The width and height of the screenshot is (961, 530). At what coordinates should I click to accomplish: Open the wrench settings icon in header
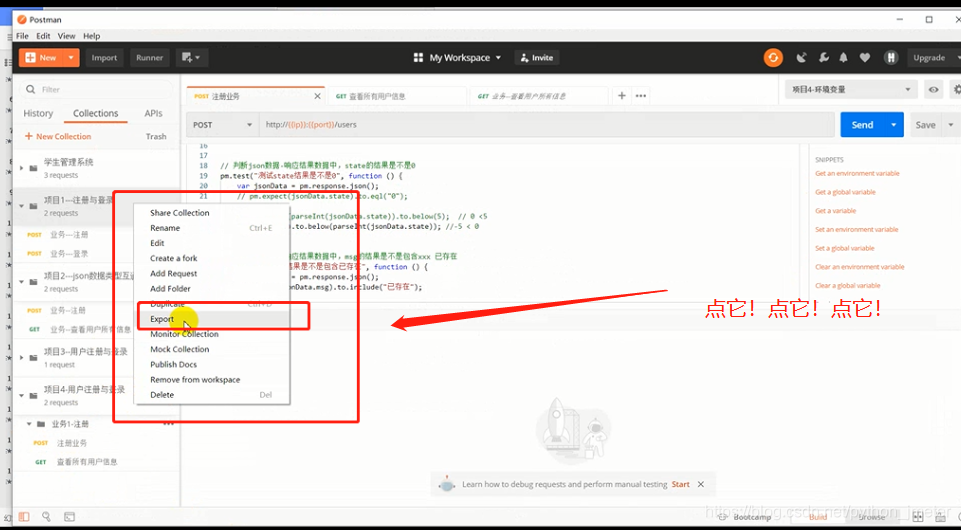tap(824, 58)
